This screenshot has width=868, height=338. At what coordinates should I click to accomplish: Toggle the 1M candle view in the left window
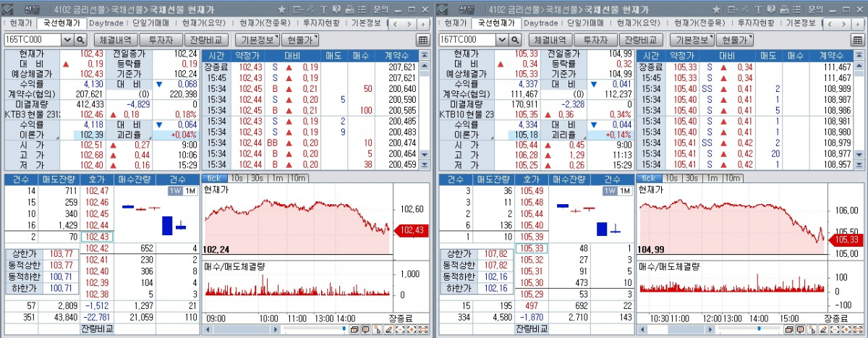pyautogui.click(x=190, y=190)
